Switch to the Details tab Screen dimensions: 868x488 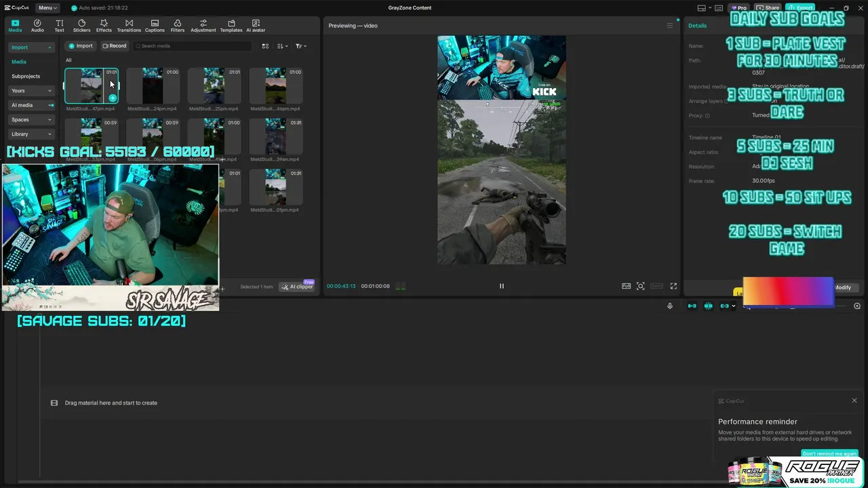coord(697,26)
